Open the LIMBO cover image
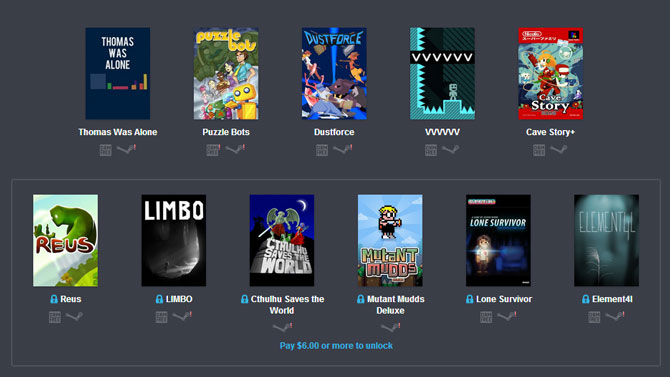 click(173, 240)
